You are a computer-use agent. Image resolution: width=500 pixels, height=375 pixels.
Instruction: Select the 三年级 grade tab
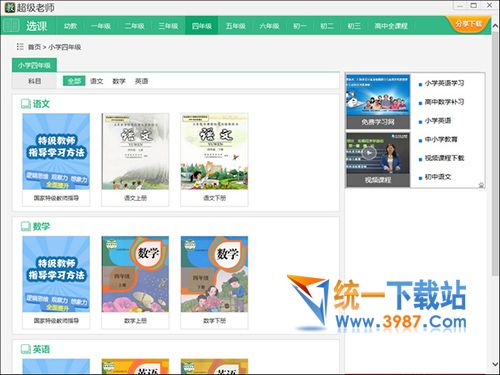tap(168, 26)
